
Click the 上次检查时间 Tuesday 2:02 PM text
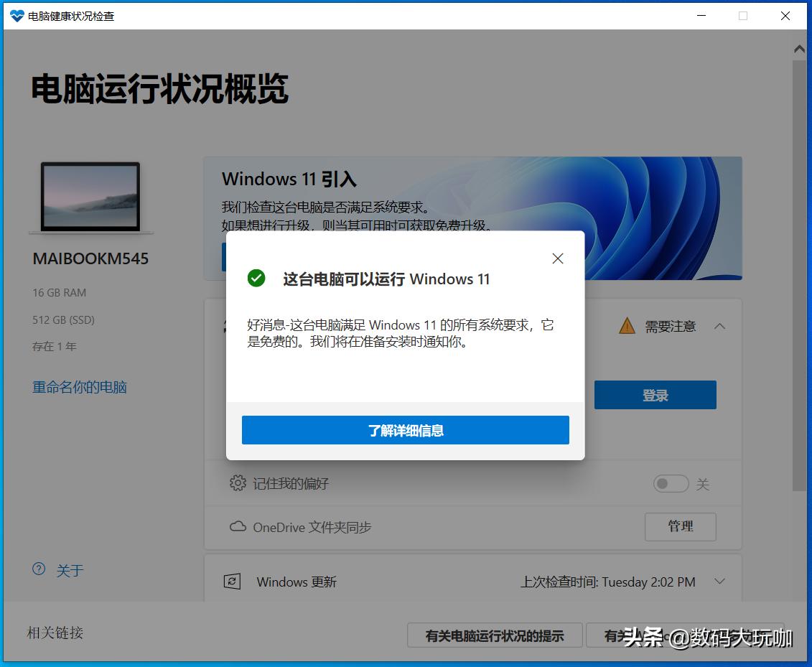[x=608, y=582]
